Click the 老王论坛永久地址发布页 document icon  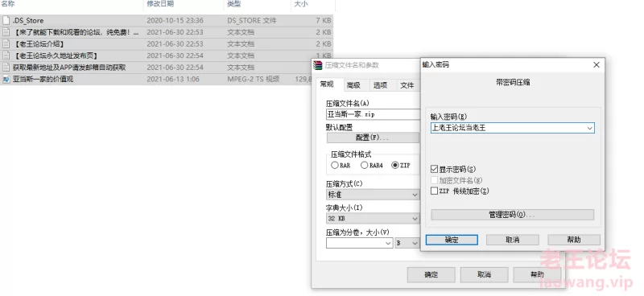click(6, 55)
